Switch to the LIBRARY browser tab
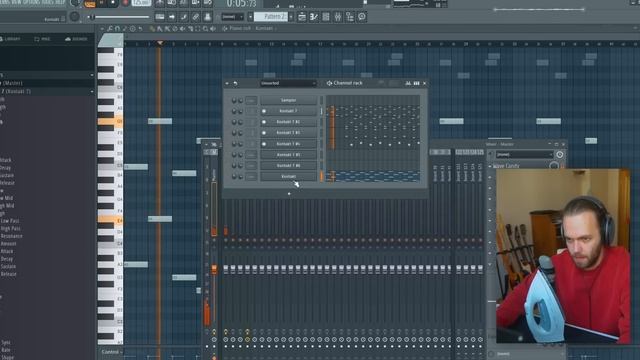This screenshot has height=360, width=640. point(10,39)
